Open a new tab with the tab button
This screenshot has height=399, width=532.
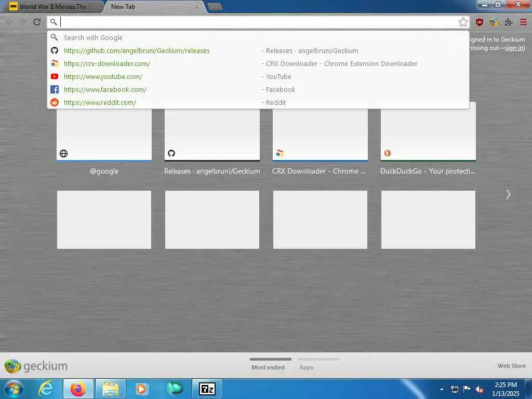click(215, 7)
